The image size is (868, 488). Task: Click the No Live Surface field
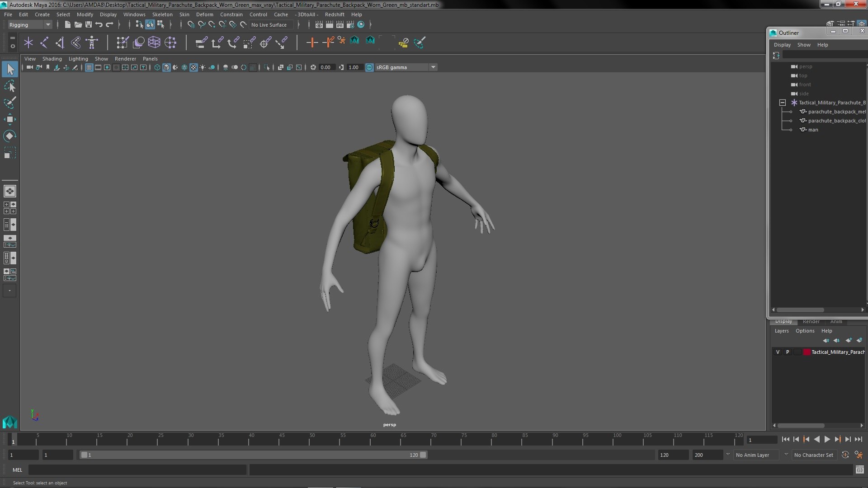[x=270, y=25]
